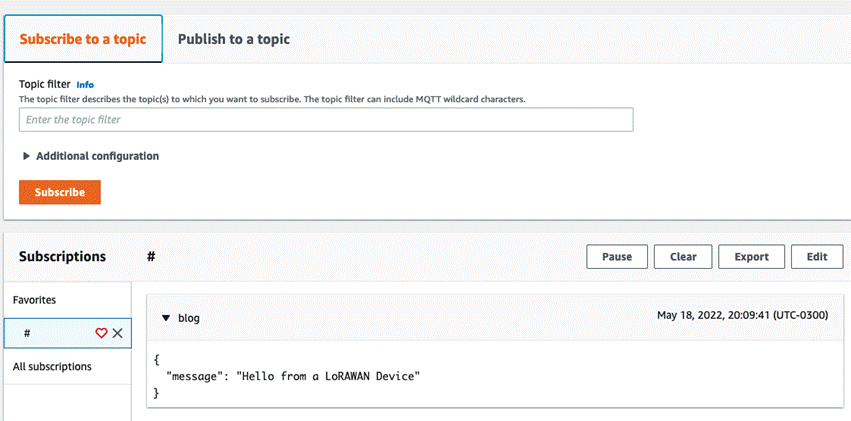Collapse the blog message with triangle arrow
The height and width of the screenshot is (421, 851).
[166, 318]
